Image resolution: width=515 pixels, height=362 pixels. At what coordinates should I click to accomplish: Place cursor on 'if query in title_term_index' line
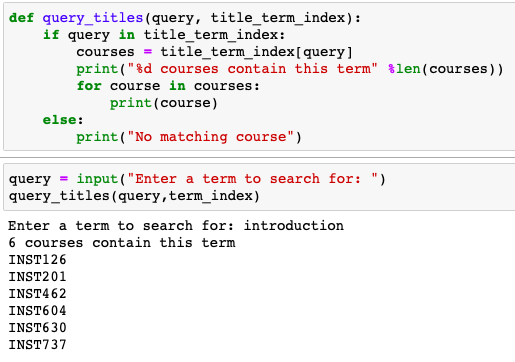pos(164,35)
